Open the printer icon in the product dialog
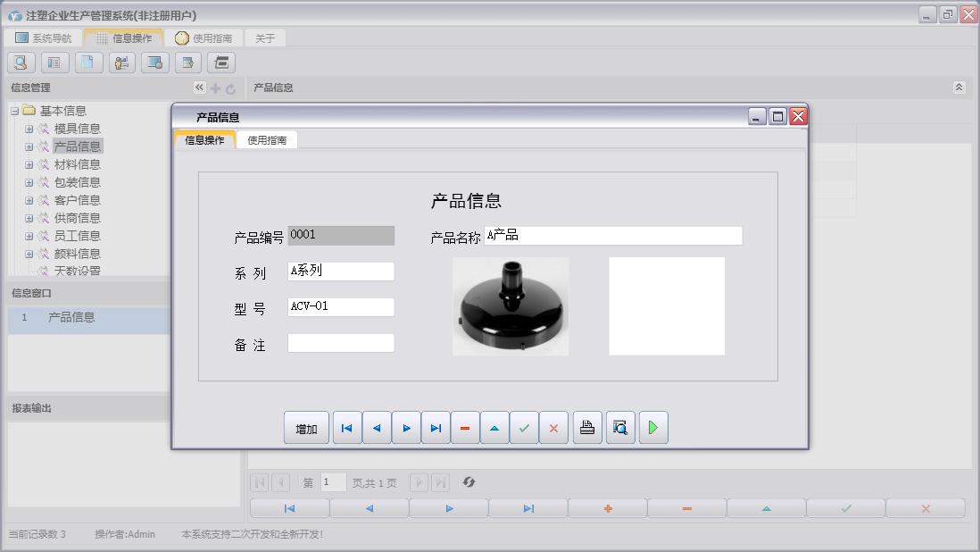The image size is (980, 552). pyautogui.click(x=586, y=427)
